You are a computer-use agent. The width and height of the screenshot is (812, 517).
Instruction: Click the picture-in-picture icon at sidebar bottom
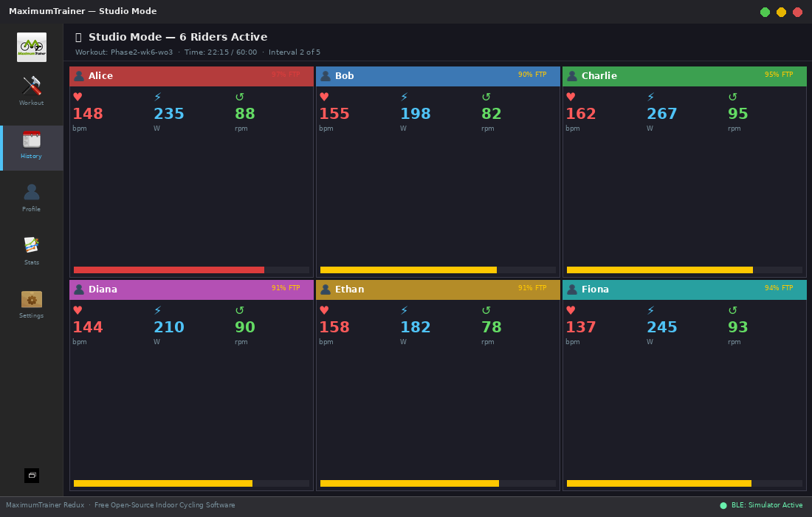[x=31, y=476]
